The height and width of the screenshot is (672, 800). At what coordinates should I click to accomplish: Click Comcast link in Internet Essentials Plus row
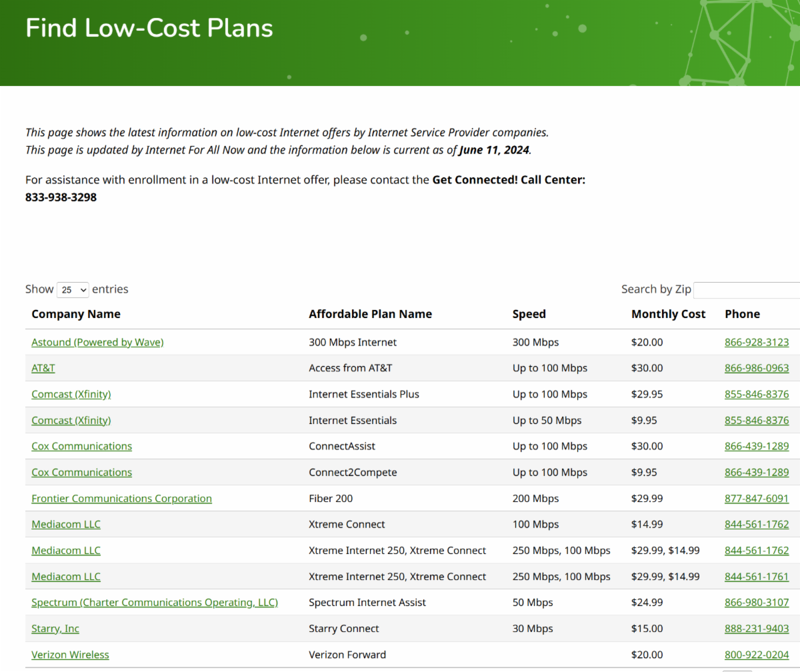click(x=71, y=394)
